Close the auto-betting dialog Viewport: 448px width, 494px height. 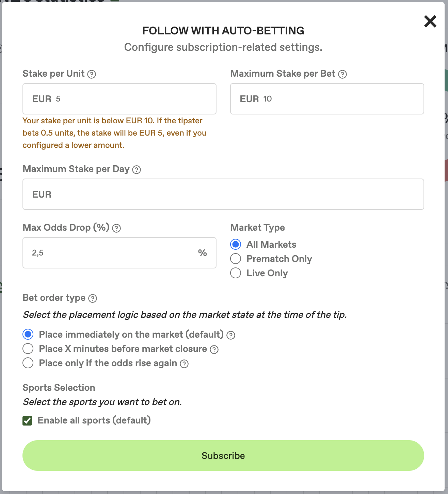[x=430, y=21]
